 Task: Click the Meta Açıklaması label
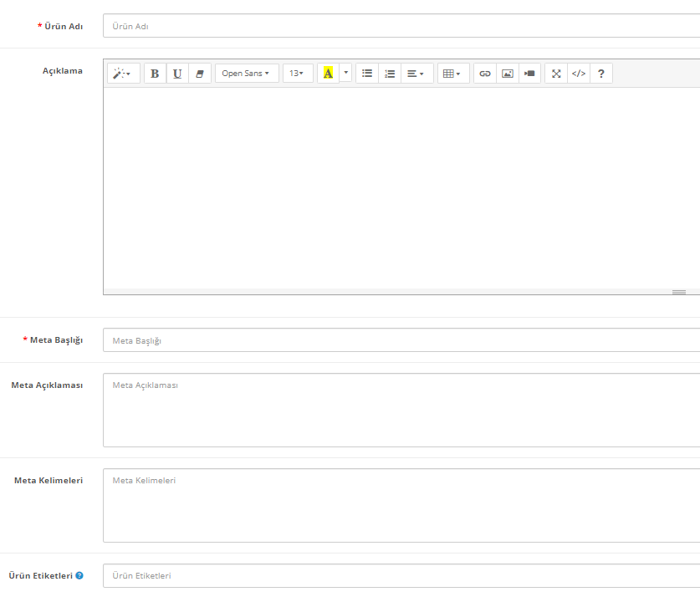(47, 385)
